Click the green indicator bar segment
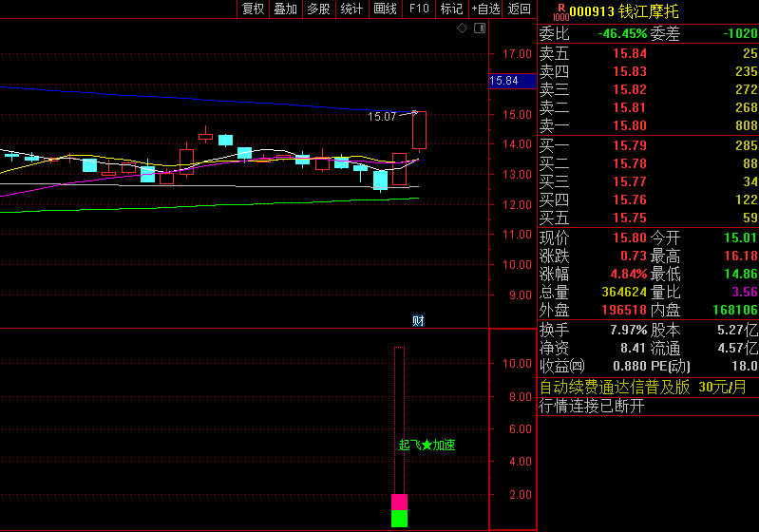This screenshot has height=532, width=759. point(399,519)
